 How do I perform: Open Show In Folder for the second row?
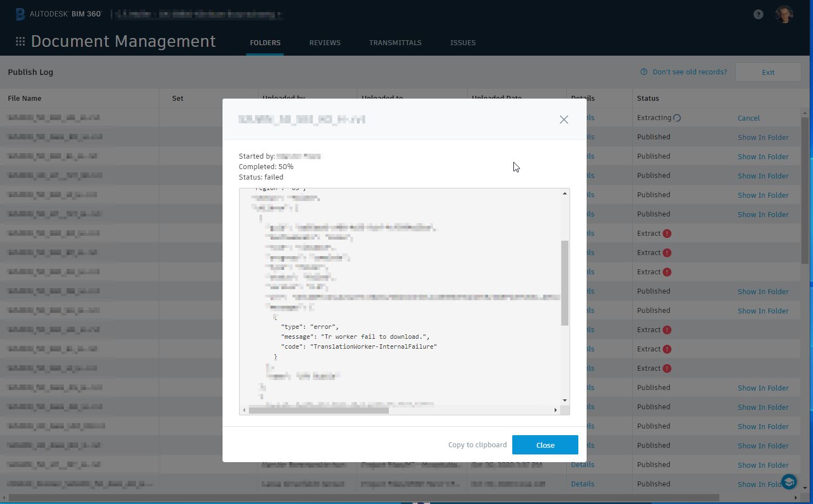tap(763, 137)
